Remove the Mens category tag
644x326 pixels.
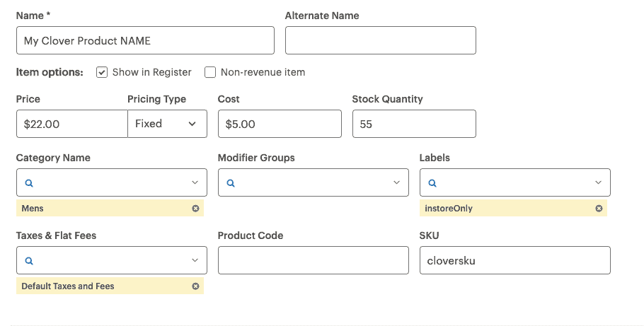point(195,209)
